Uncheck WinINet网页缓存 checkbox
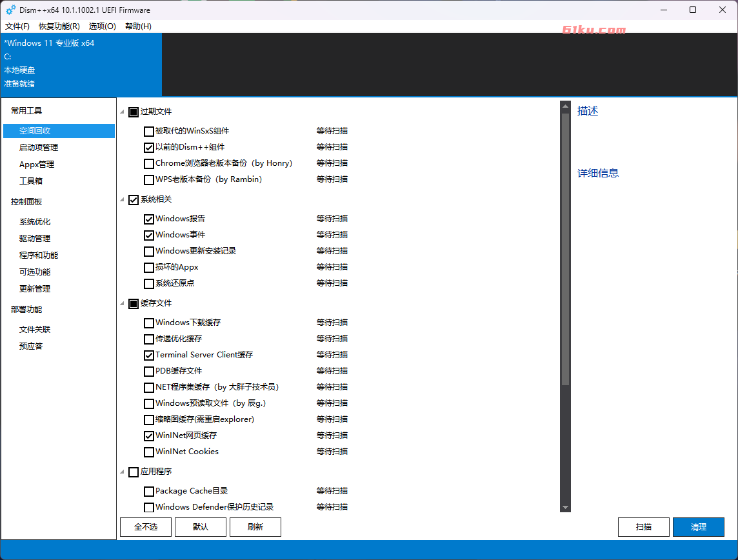The width and height of the screenshot is (738, 560). (x=149, y=435)
